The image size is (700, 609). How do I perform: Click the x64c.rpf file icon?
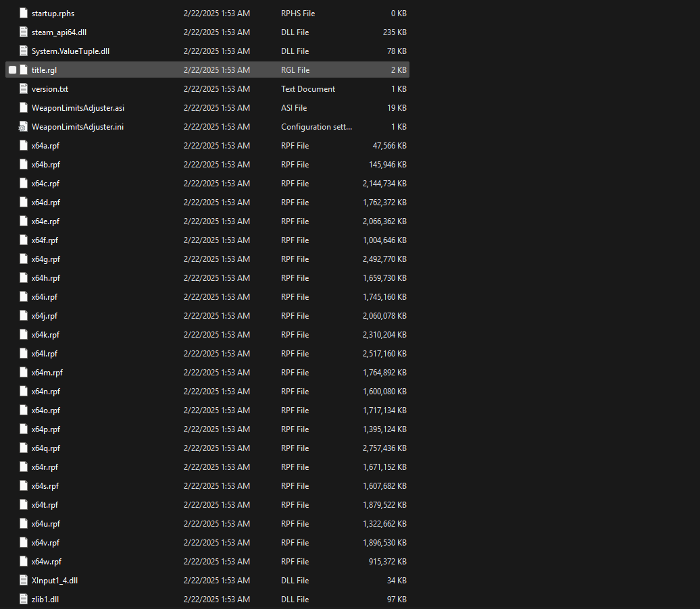pos(24,184)
